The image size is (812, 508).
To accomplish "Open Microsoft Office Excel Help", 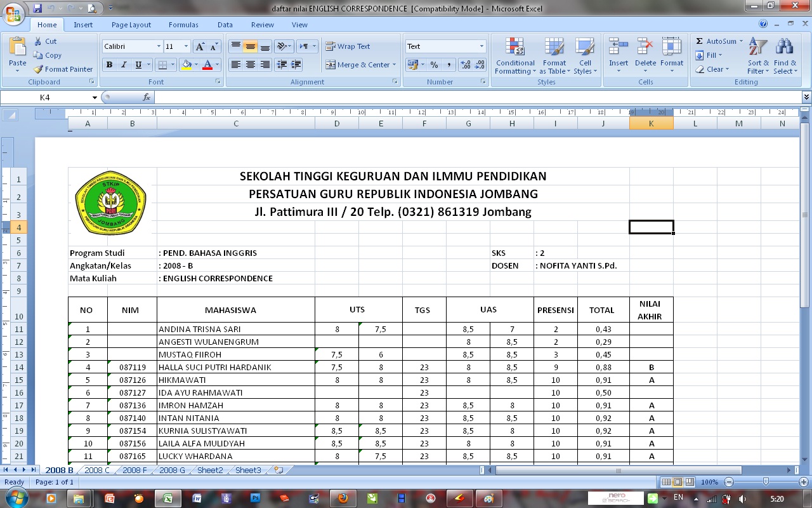I will pyautogui.click(x=763, y=24).
